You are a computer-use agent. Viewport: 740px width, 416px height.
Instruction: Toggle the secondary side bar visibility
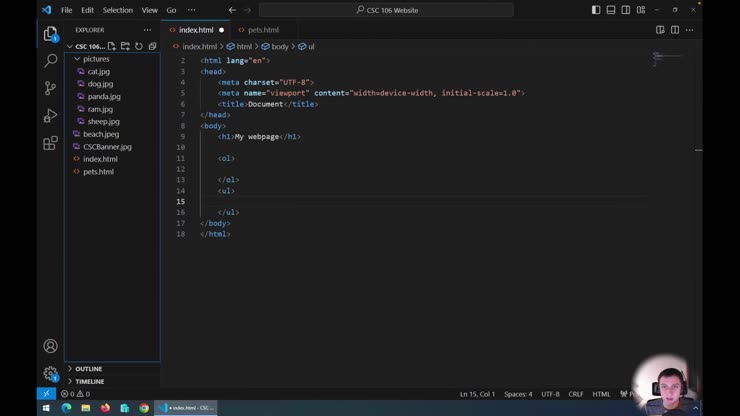click(x=626, y=10)
